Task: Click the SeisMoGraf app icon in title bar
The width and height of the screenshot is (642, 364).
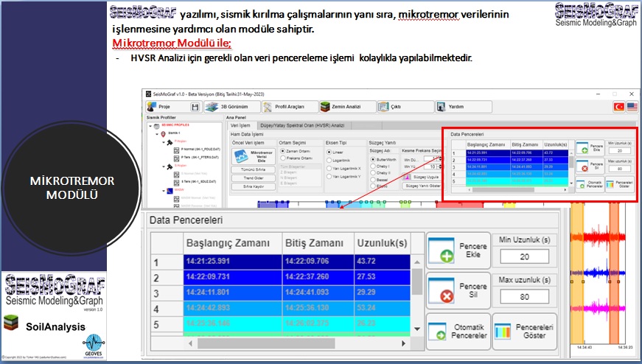Action: coord(149,94)
